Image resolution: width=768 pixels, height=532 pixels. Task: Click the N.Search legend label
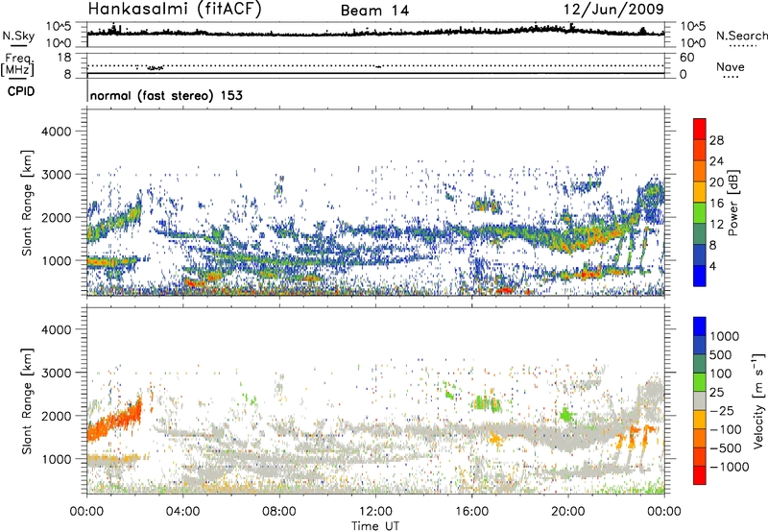pos(741,36)
